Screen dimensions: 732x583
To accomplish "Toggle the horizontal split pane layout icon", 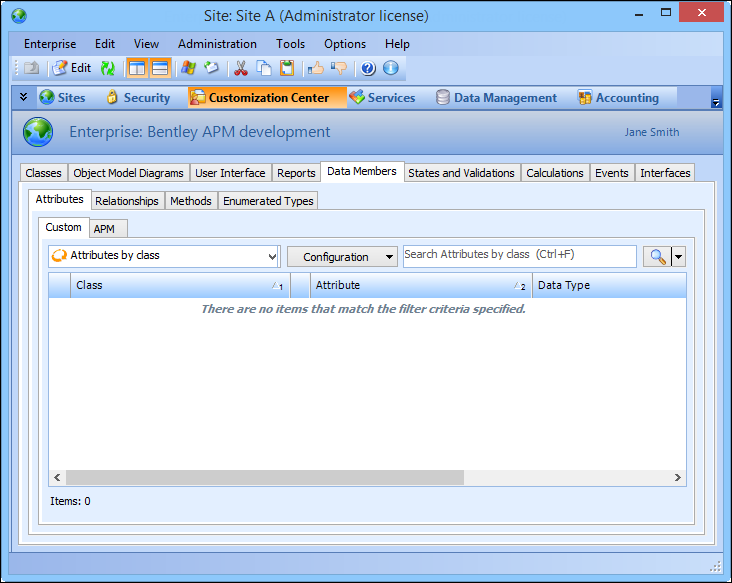I will tap(160, 68).
